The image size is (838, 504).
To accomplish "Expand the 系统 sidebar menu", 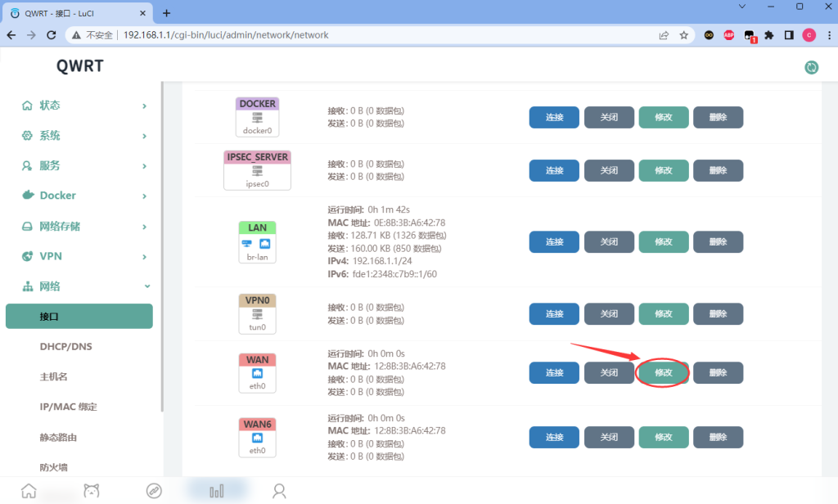I will tap(84, 136).
